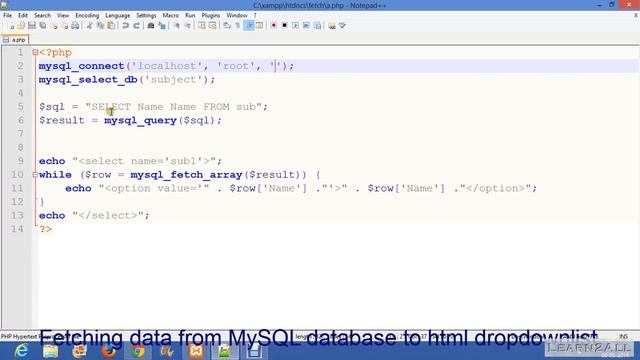Click on the closing ?> tag
This screenshot has height=360, width=640.
tap(45, 229)
